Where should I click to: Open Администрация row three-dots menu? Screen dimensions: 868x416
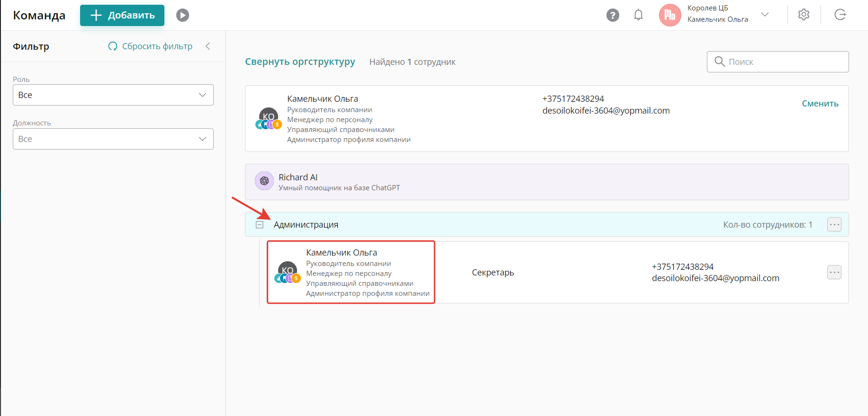tap(834, 224)
